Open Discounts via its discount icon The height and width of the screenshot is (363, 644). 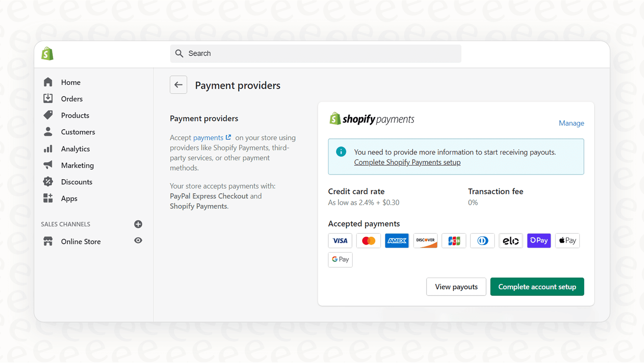coord(48,181)
